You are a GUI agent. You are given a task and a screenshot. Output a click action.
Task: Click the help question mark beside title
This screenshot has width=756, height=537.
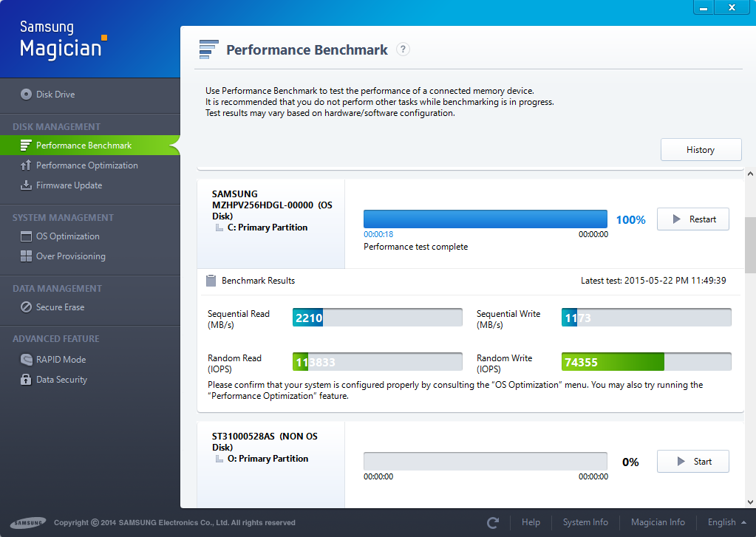(403, 49)
